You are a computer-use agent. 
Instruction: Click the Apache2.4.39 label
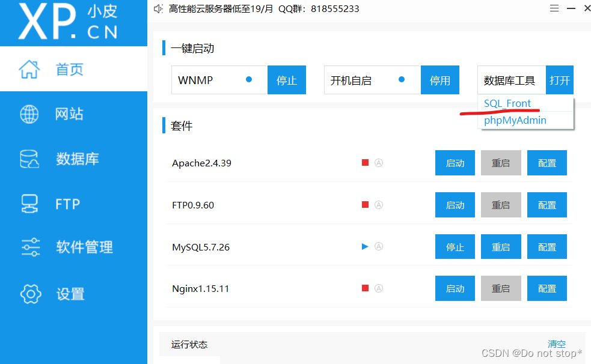coord(201,163)
